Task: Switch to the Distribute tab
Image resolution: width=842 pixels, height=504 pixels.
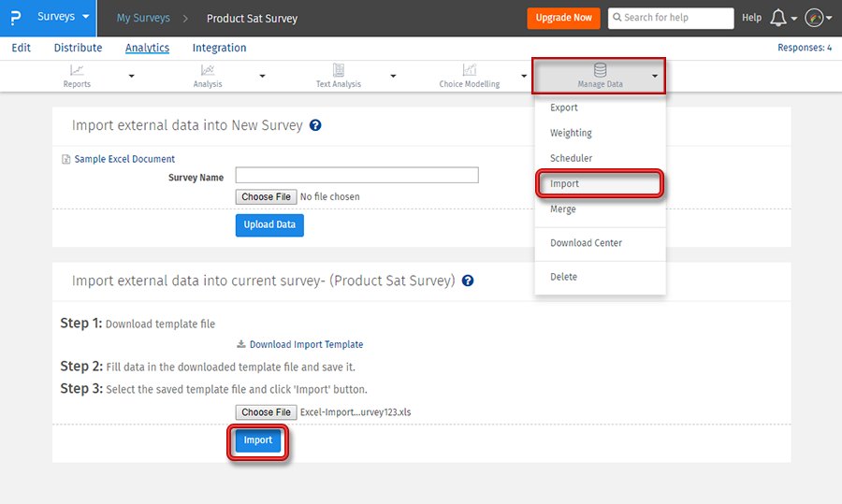Action: point(78,48)
